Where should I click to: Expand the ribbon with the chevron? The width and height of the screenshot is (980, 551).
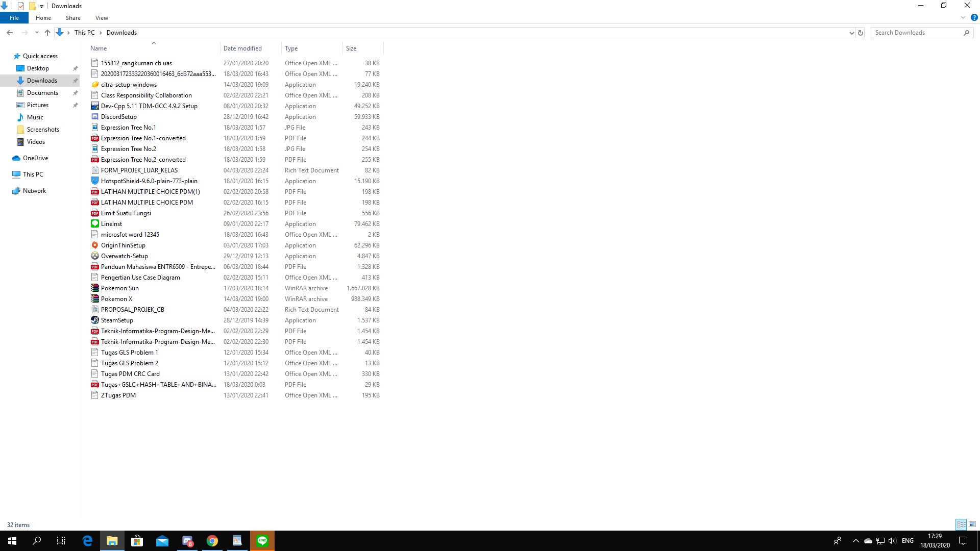coord(963,17)
